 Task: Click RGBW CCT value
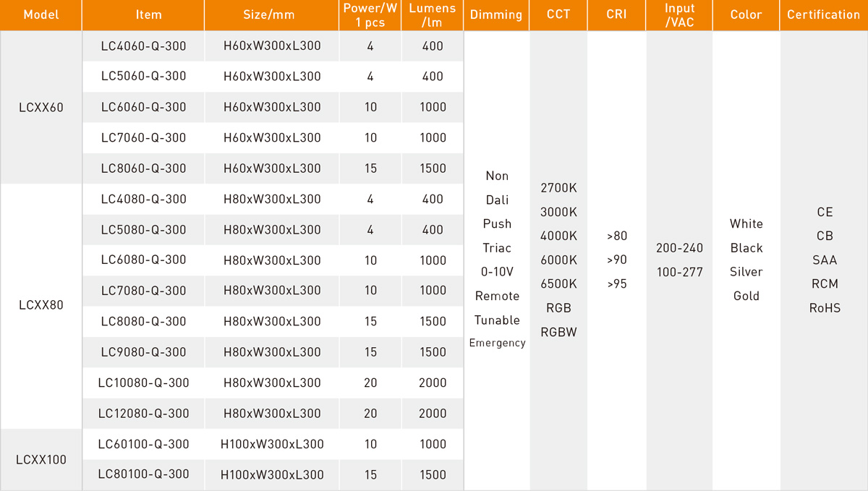558,332
